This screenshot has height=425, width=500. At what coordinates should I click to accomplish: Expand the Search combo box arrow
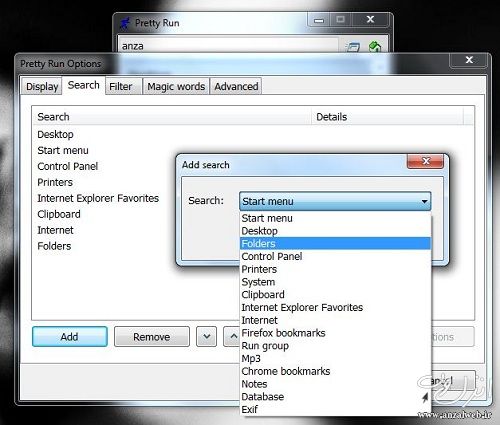pyautogui.click(x=424, y=201)
